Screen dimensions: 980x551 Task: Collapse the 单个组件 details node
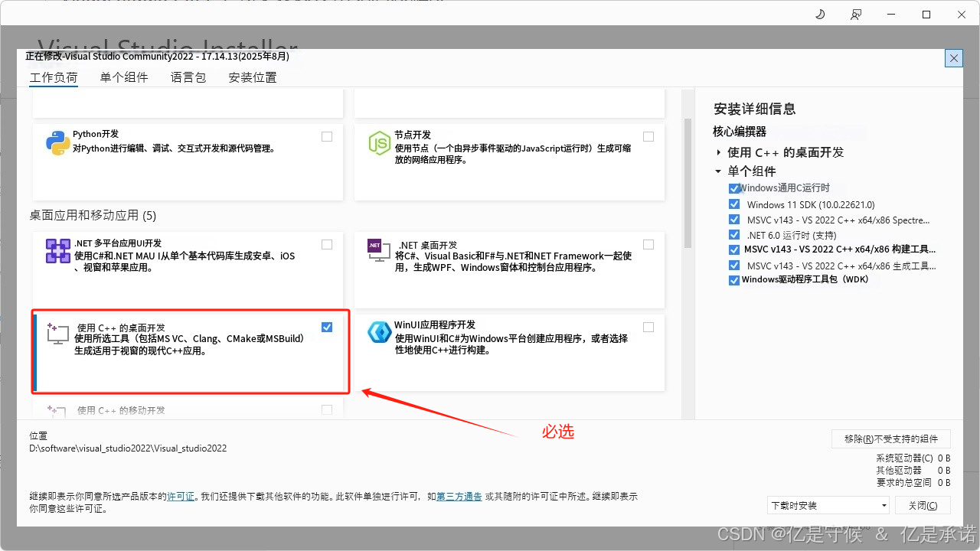719,171
